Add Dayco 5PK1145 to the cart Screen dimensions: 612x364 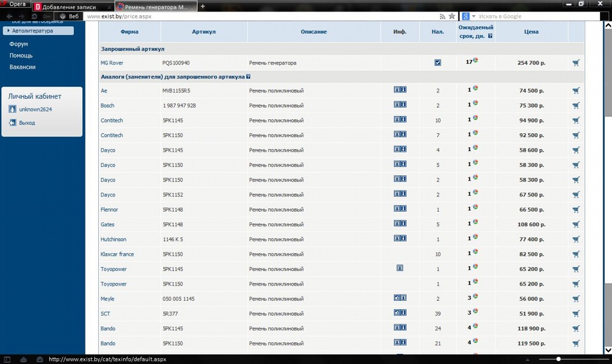click(576, 150)
